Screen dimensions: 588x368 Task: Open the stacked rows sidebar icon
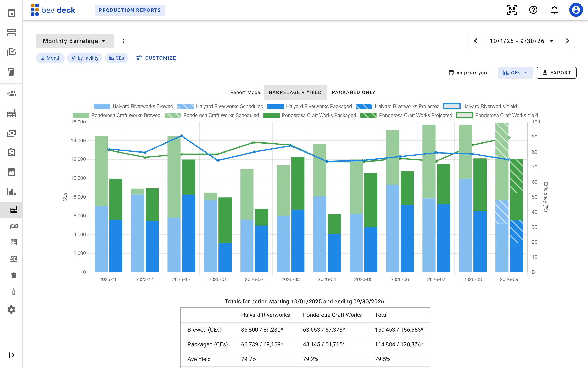(x=11, y=33)
